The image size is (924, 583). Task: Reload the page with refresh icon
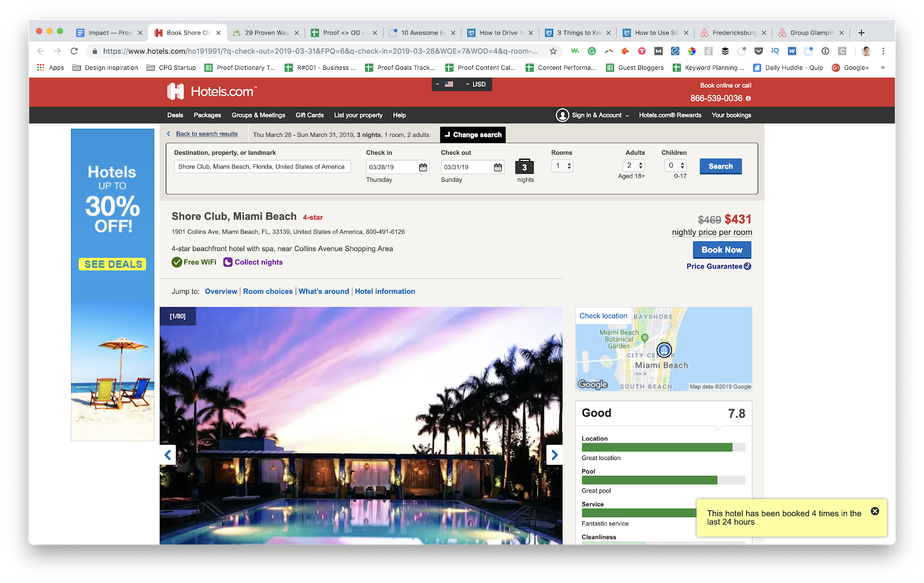point(74,51)
